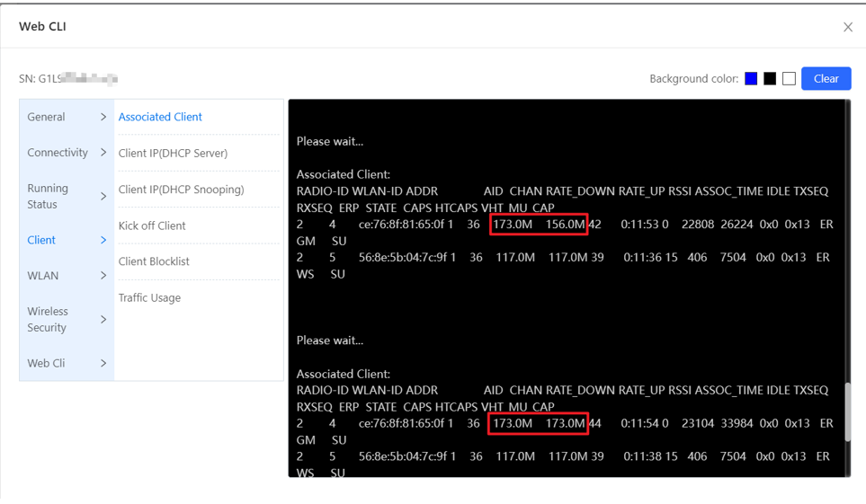This screenshot has width=866, height=504.
Task: Click the first 'Please wait...' line in terminal
Action: [330, 141]
